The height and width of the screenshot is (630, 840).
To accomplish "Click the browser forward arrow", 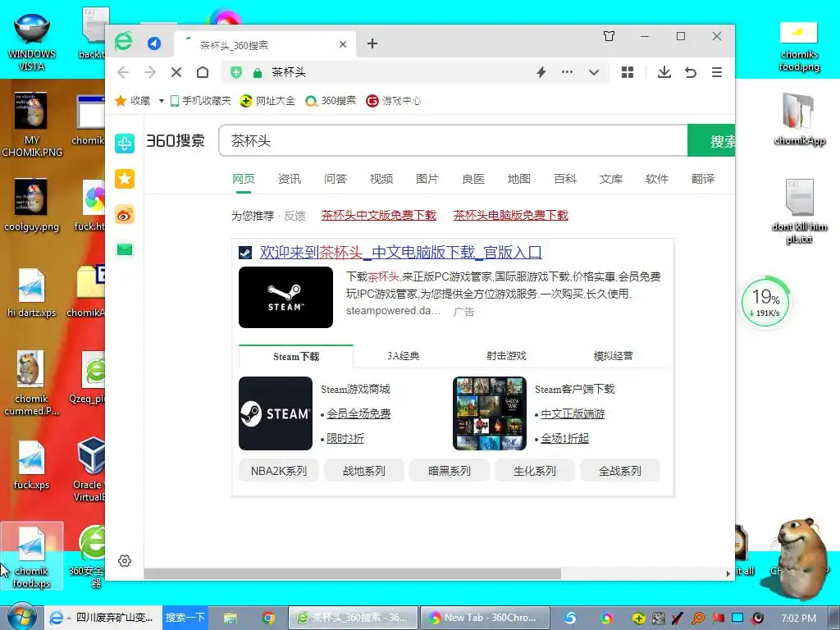I will click(150, 72).
